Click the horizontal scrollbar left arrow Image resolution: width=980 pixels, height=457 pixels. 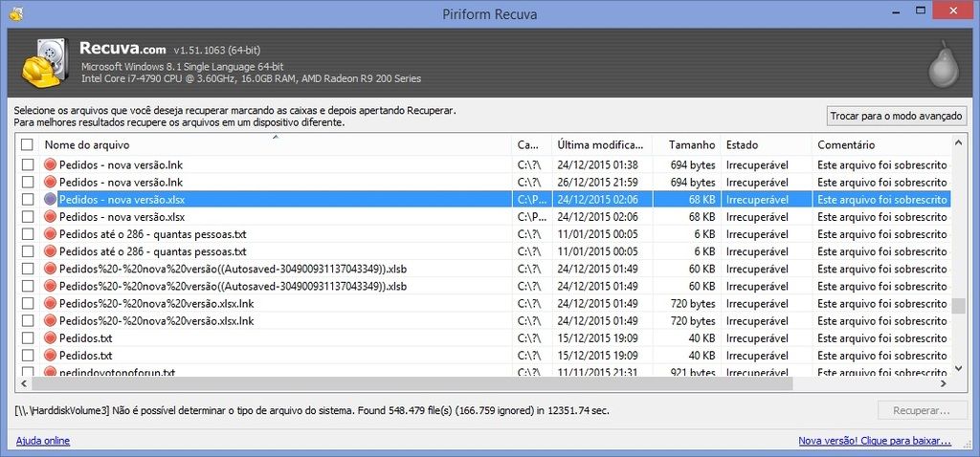pos(24,383)
